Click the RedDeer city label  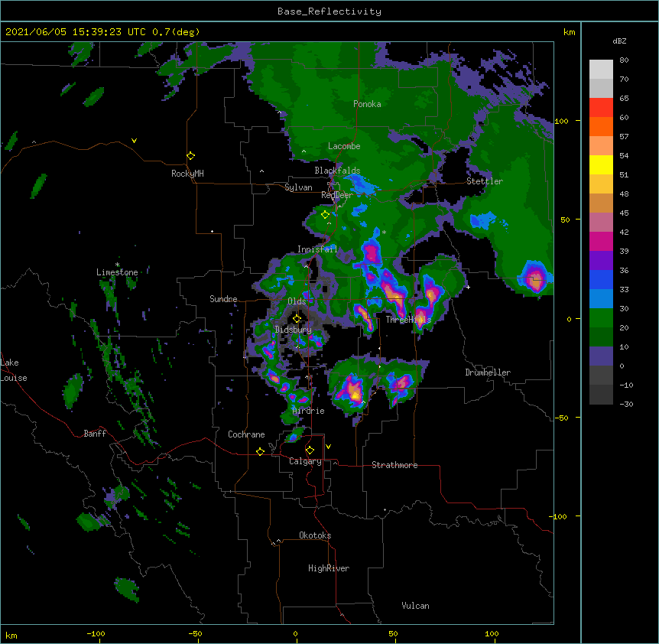tap(337, 195)
